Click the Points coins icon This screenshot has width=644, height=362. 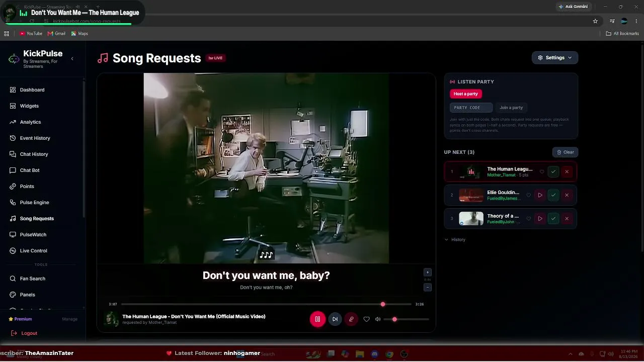pos(13,187)
